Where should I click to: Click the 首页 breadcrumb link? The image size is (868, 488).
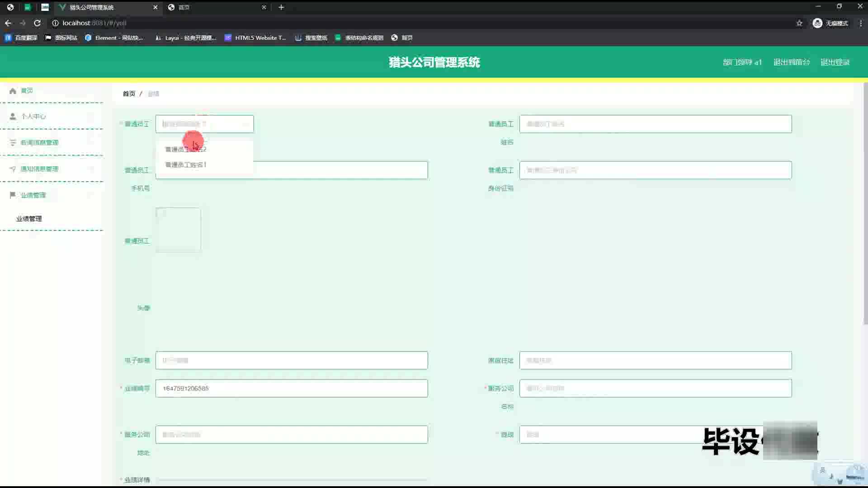pos(129,94)
